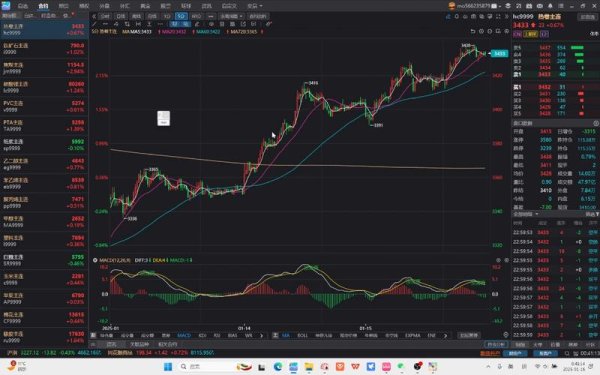
Task: Select the 5-minute timeframe button
Action: [181, 16]
